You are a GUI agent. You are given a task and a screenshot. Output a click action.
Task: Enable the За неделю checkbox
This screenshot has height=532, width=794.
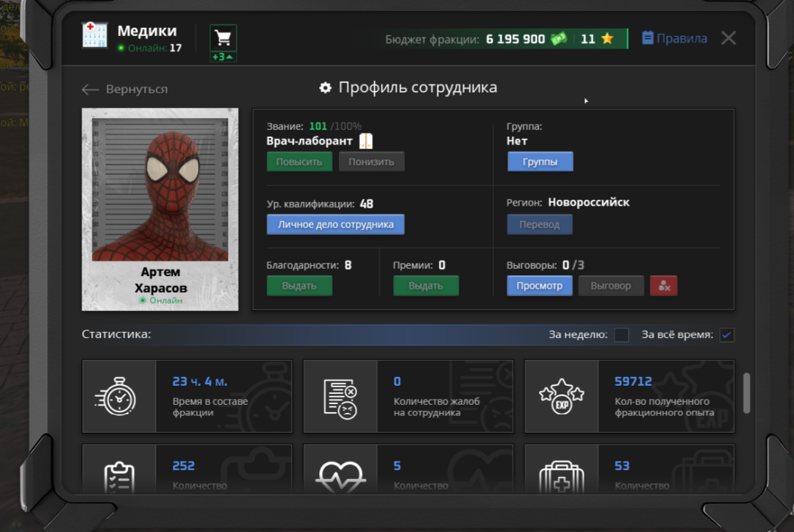tap(621, 334)
